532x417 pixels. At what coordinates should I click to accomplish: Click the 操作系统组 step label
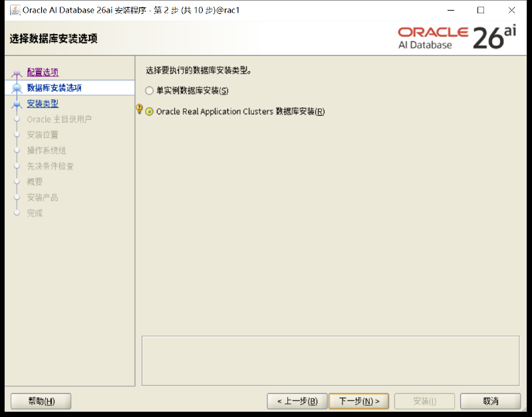click(x=47, y=151)
